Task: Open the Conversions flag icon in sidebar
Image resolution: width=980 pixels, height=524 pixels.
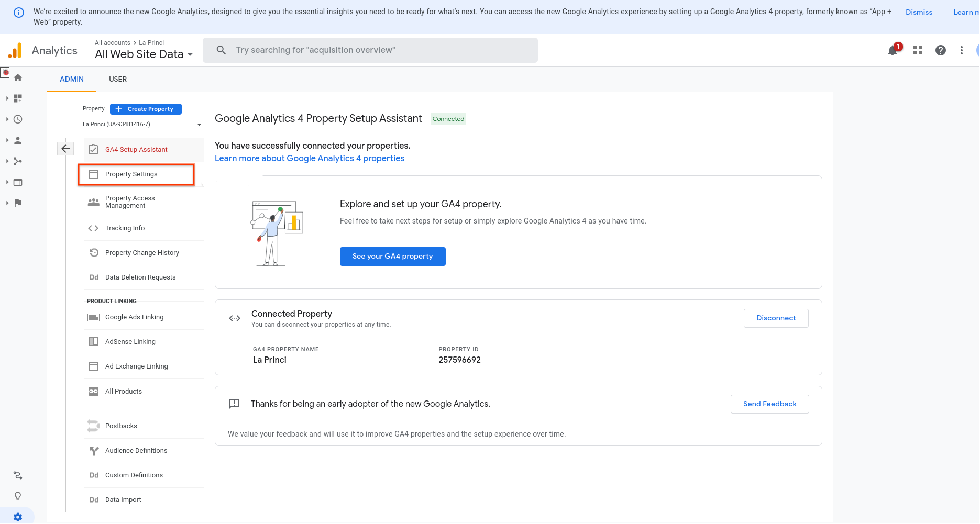Action: 18,203
